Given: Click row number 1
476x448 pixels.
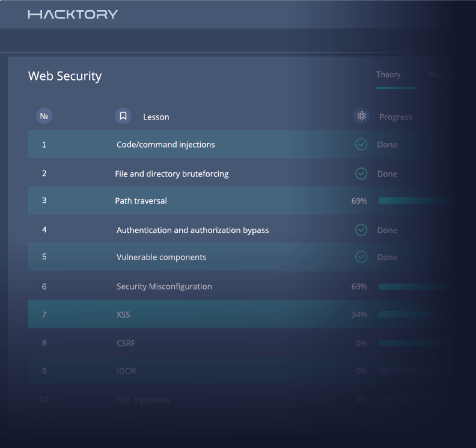Looking at the screenshot, I should pyautogui.click(x=44, y=145).
